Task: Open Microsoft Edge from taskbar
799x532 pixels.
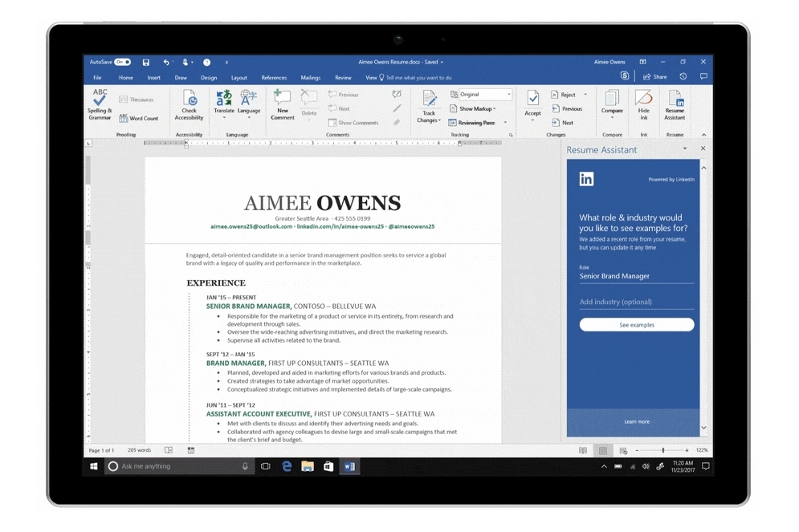Action: point(287,466)
